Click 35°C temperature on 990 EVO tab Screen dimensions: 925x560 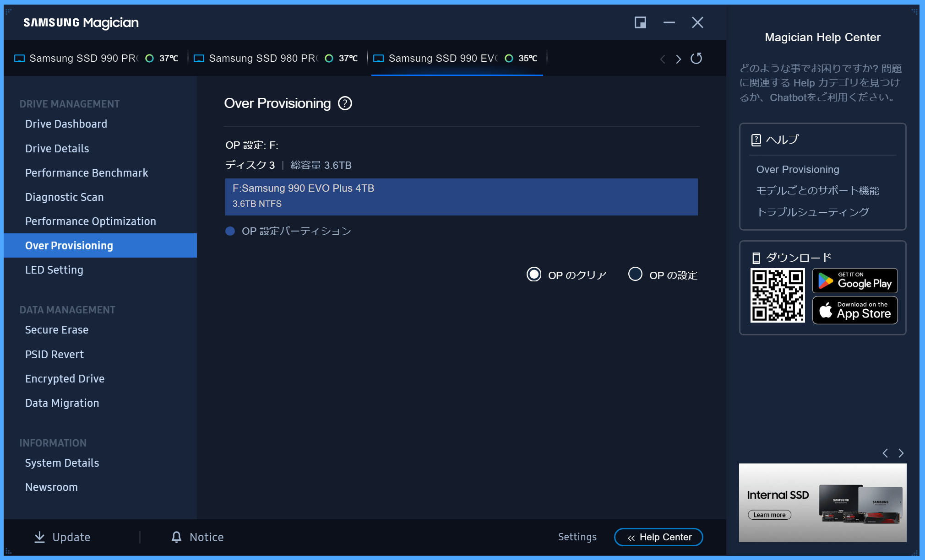(x=528, y=59)
